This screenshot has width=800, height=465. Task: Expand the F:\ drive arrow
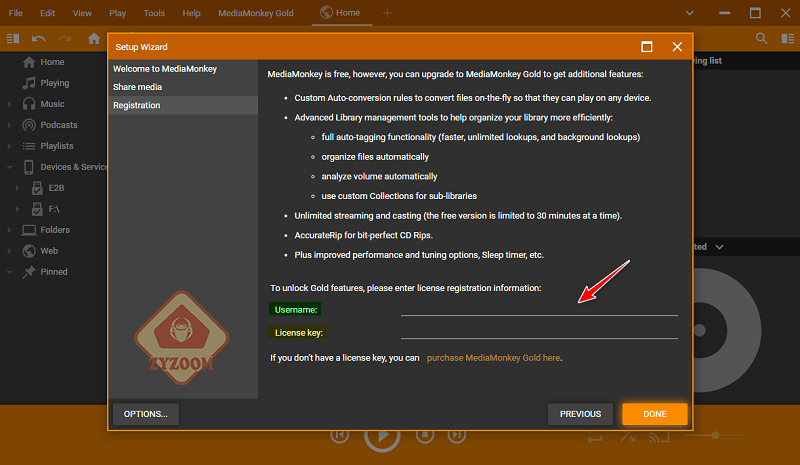[x=17, y=209]
